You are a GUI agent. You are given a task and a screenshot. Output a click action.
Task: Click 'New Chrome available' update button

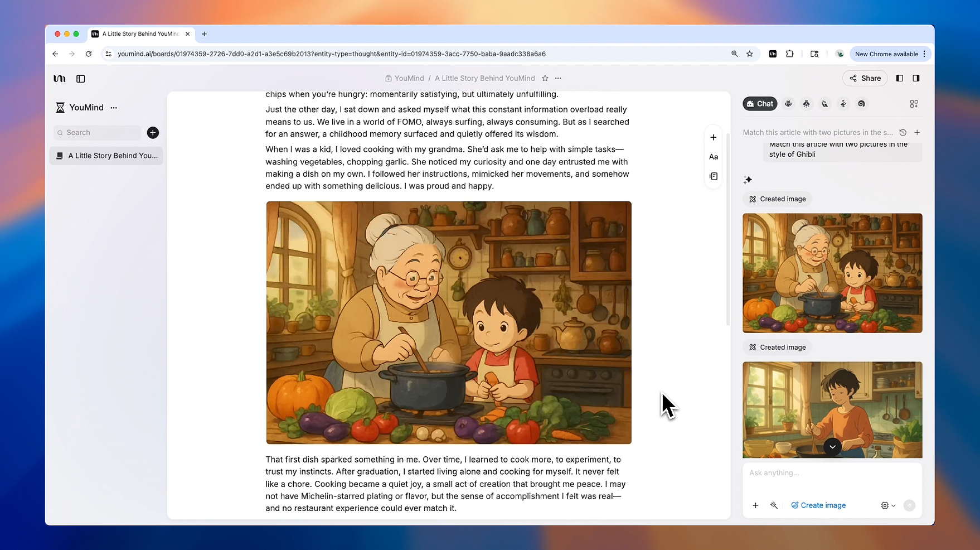pos(886,54)
